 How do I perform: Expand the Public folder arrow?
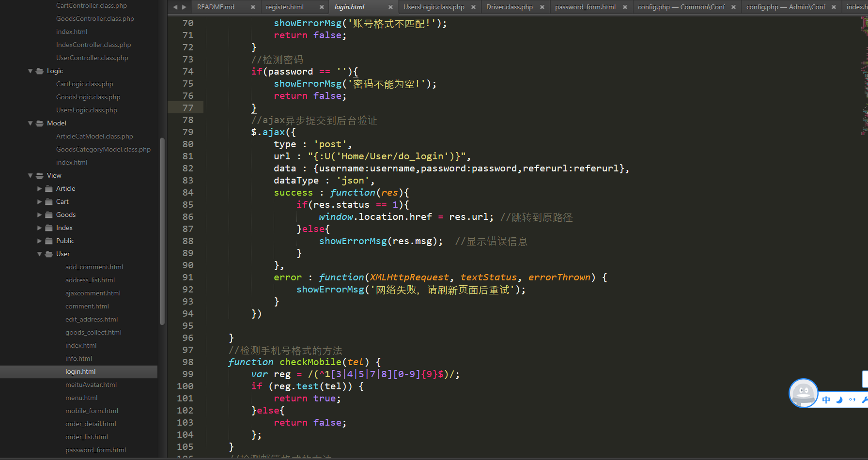point(40,241)
